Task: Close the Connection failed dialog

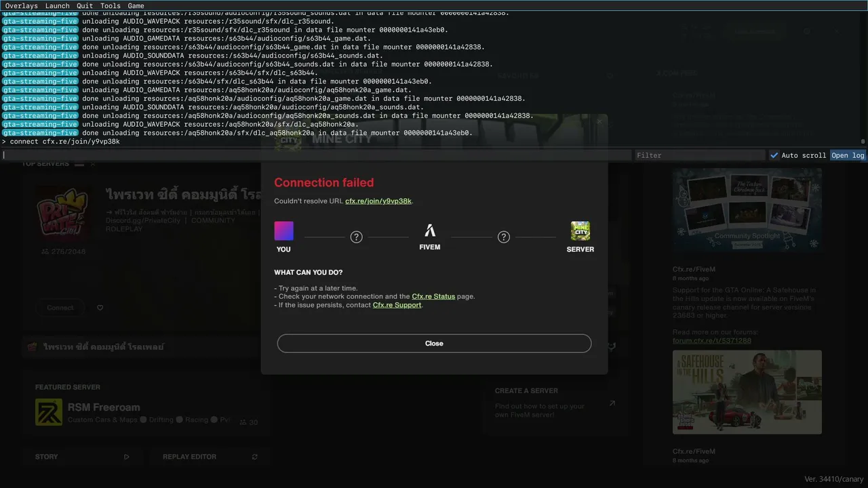Action: 434,343
